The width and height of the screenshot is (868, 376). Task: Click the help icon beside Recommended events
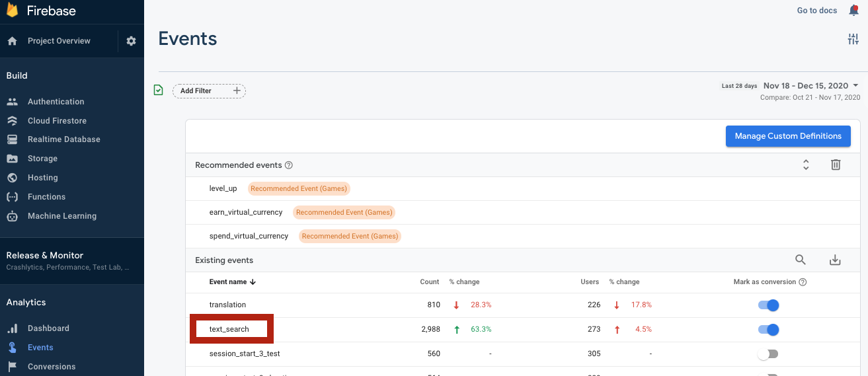pyautogui.click(x=289, y=165)
